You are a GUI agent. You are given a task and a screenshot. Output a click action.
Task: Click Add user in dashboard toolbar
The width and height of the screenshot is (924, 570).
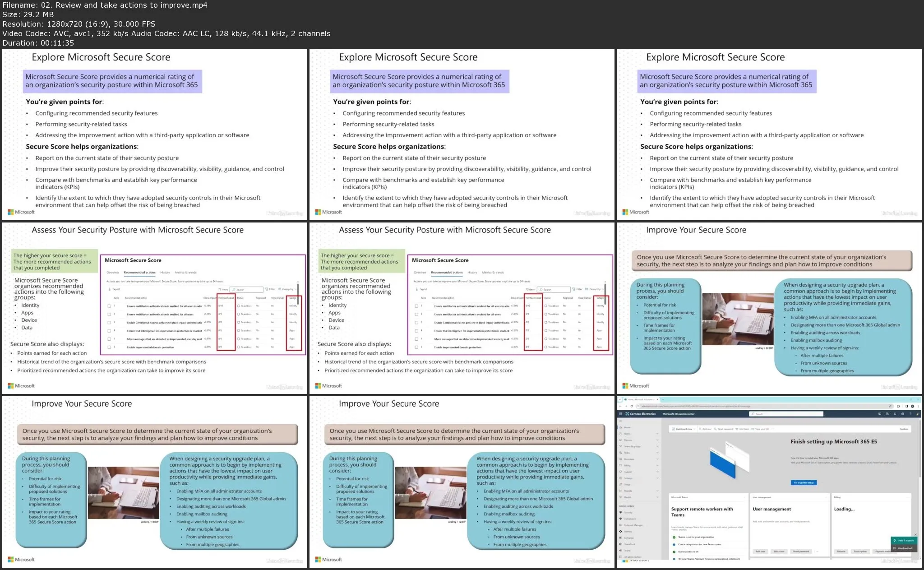click(705, 429)
